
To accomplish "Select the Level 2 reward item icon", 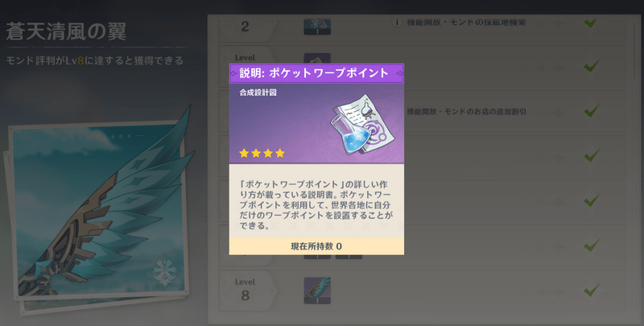I will [x=317, y=27].
